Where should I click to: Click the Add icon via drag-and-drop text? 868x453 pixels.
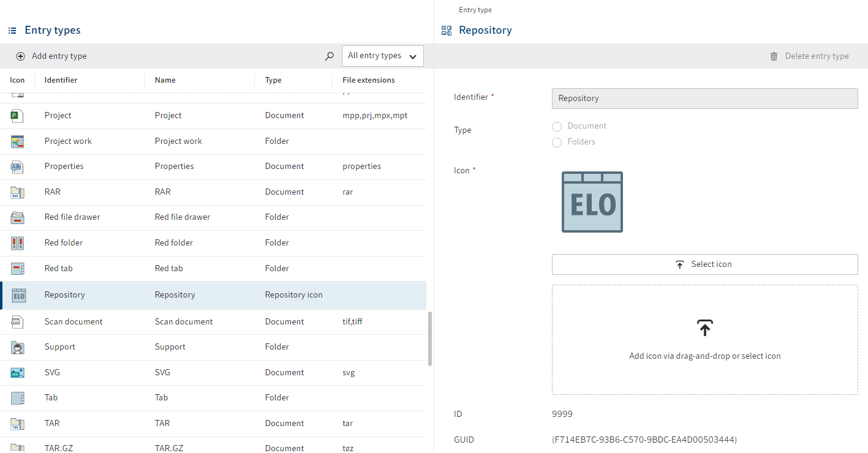704,356
